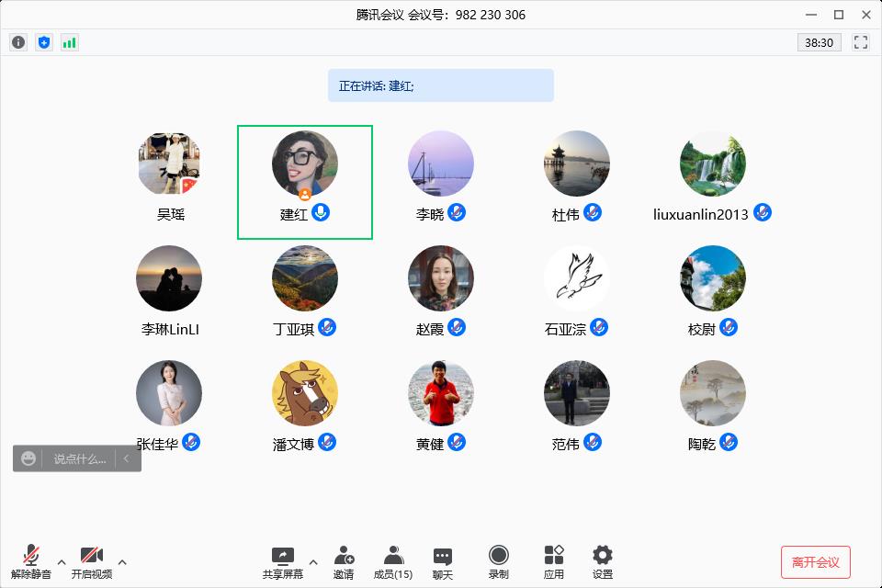Select 杜伟's avatar

pyautogui.click(x=577, y=164)
